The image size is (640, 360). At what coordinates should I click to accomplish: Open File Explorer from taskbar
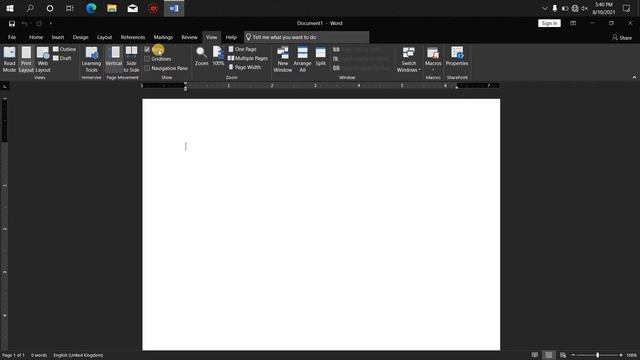click(x=112, y=8)
